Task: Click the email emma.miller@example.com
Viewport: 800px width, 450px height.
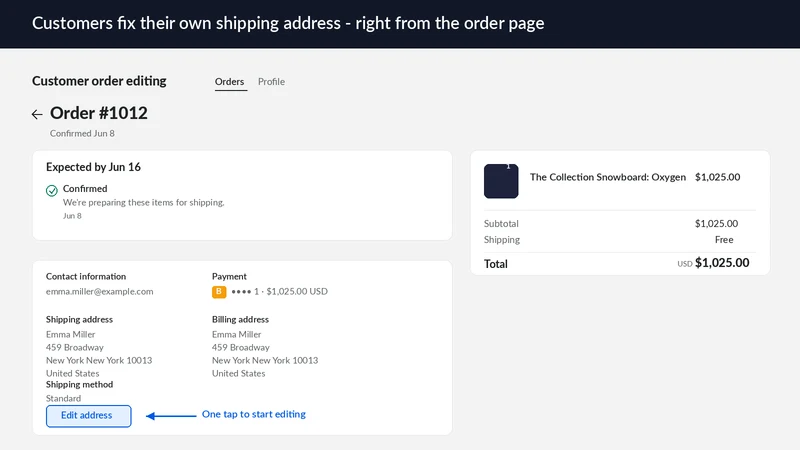Action: tap(99, 291)
